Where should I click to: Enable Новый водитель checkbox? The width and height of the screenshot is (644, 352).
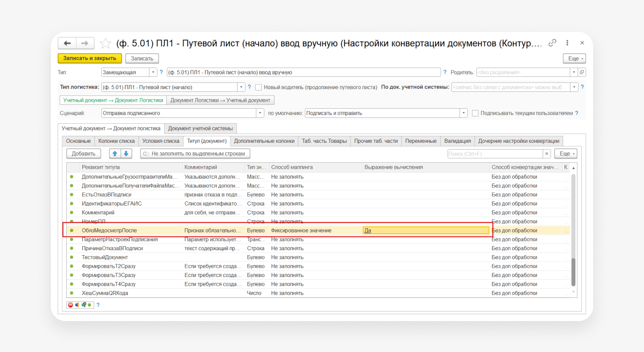coord(258,87)
